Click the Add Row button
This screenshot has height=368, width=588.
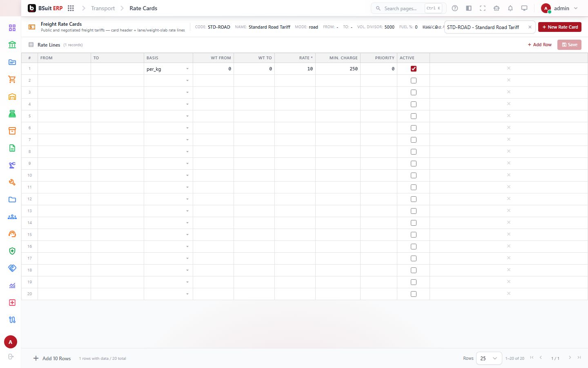pos(539,45)
